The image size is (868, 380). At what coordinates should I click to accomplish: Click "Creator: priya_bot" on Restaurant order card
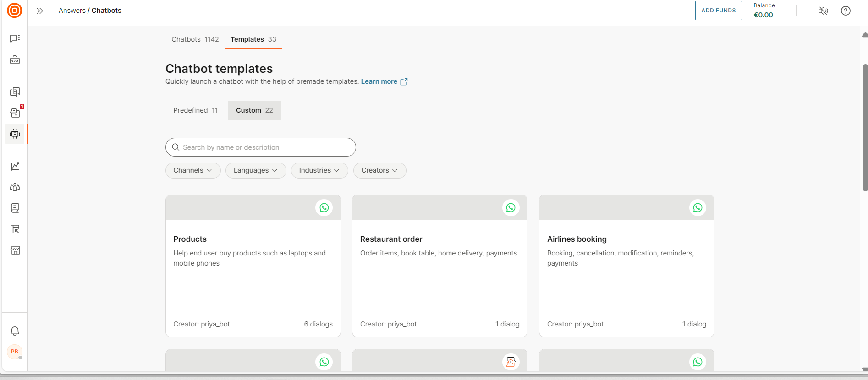[388, 324]
